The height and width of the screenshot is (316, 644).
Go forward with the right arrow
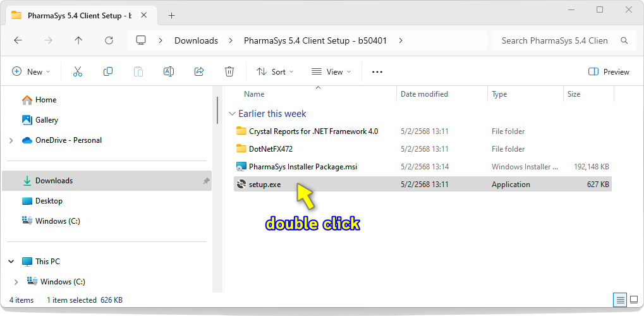click(48, 40)
